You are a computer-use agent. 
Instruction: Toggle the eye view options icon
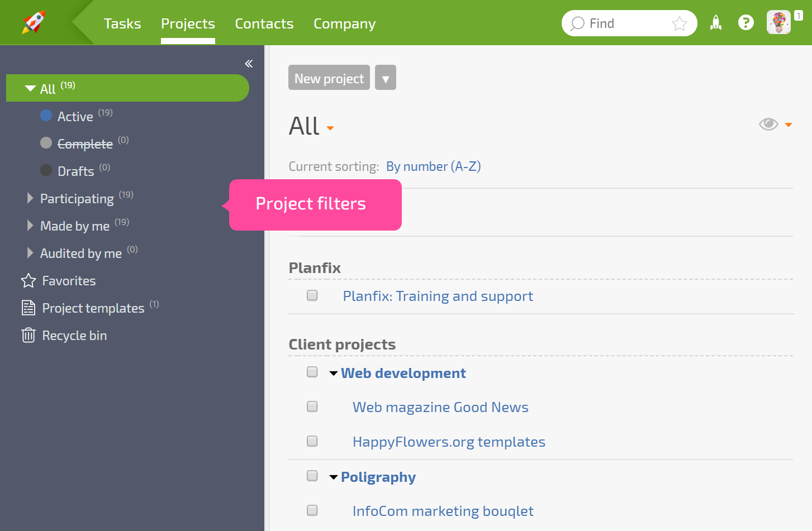click(x=768, y=124)
